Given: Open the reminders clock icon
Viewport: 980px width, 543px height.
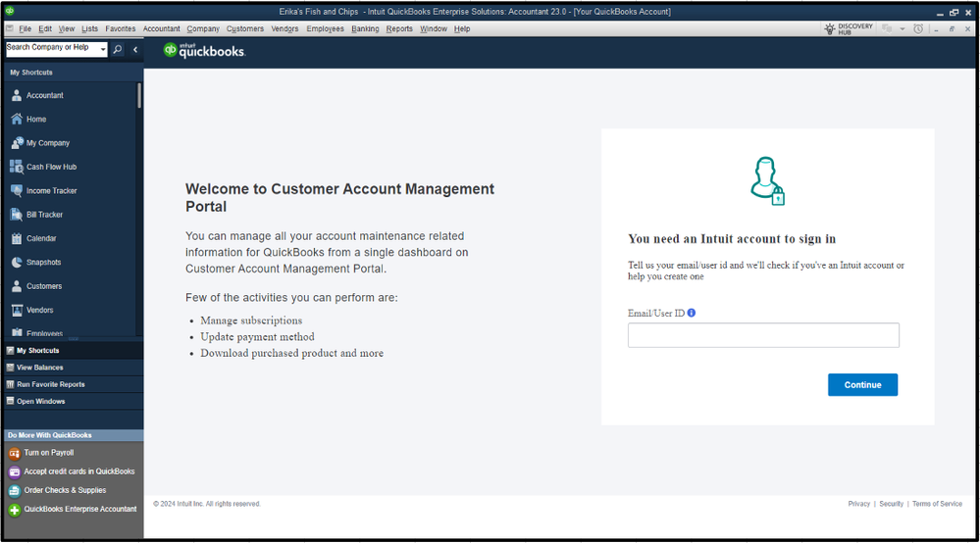Looking at the screenshot, I should coord(918,28).
